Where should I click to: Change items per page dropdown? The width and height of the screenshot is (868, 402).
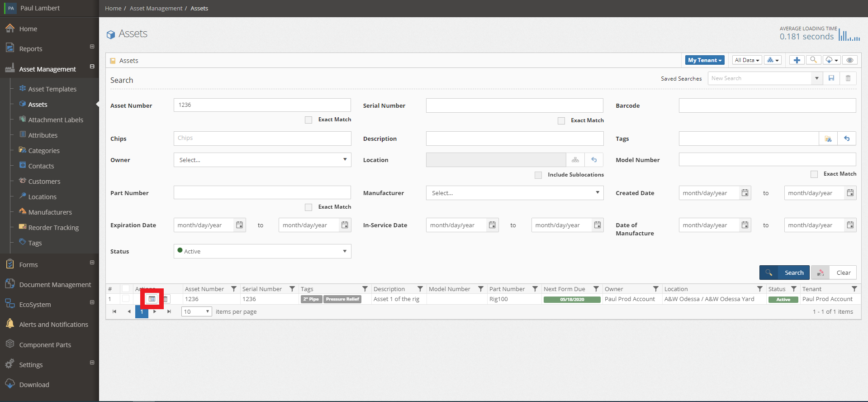coord(197,311)
